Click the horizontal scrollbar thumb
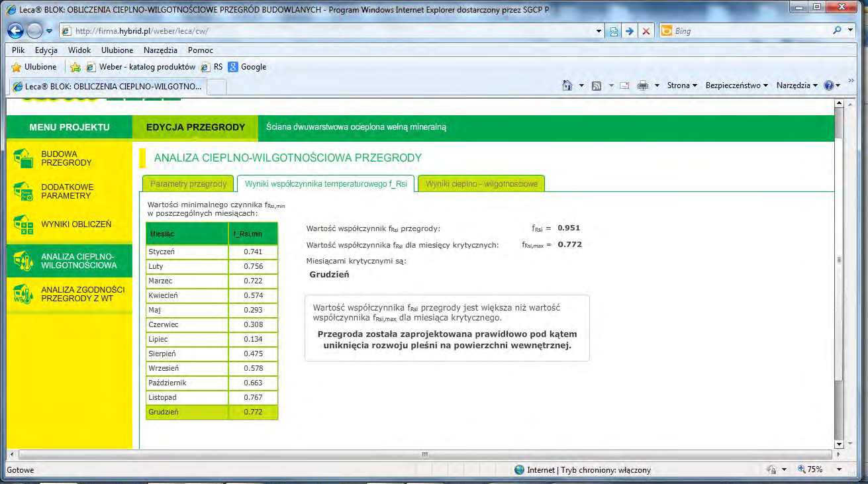 (x=424, y=454)
